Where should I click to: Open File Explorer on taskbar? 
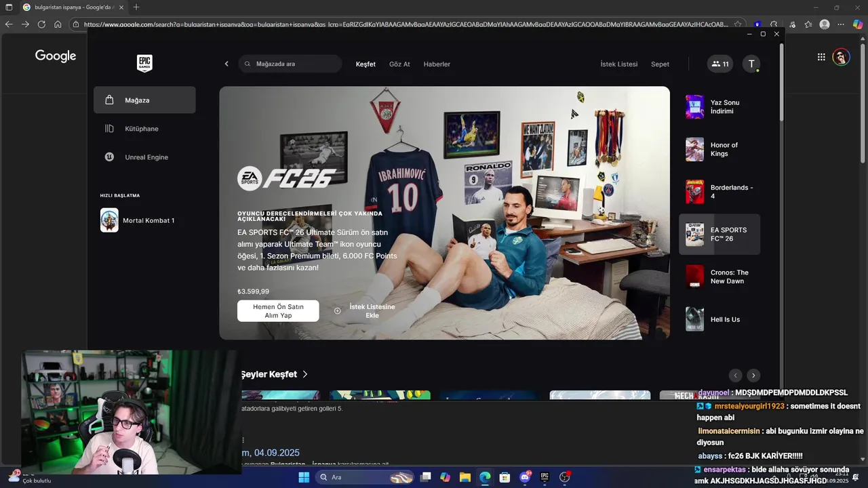coord(465,478)
